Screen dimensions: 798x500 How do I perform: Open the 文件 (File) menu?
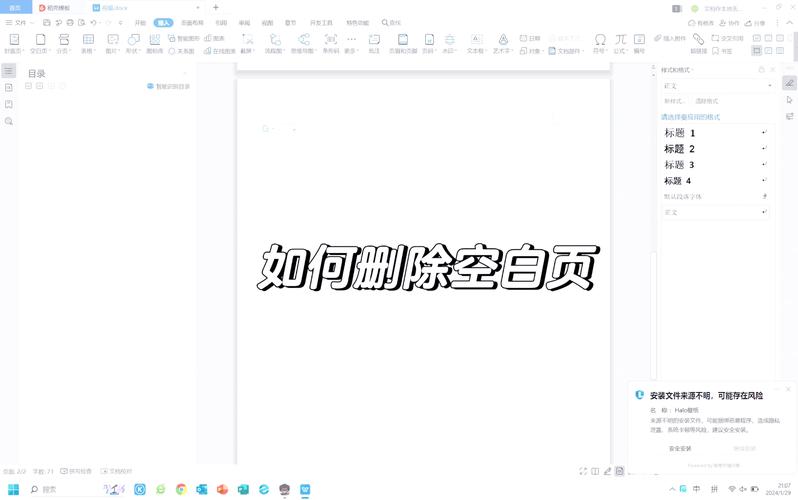19,23
